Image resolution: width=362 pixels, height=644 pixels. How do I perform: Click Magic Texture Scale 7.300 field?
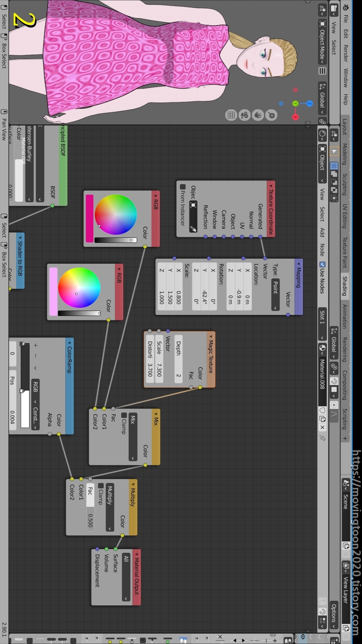click(x=159, y=359)
